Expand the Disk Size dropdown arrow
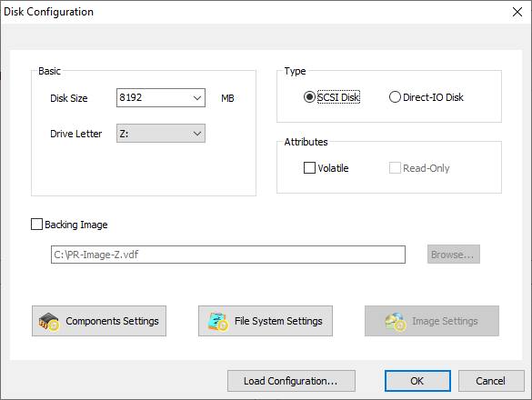The height and width of the screenshot is (400, 532). [197, 98]
